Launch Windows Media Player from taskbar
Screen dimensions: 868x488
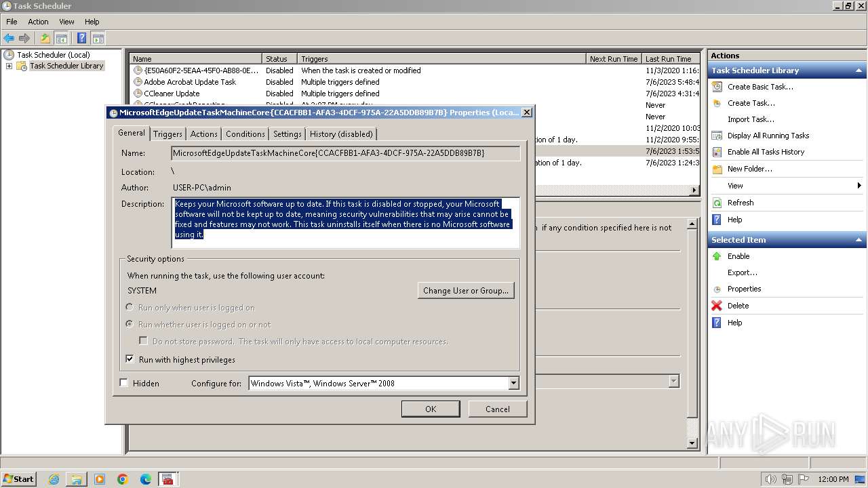[x=100, y=479]
